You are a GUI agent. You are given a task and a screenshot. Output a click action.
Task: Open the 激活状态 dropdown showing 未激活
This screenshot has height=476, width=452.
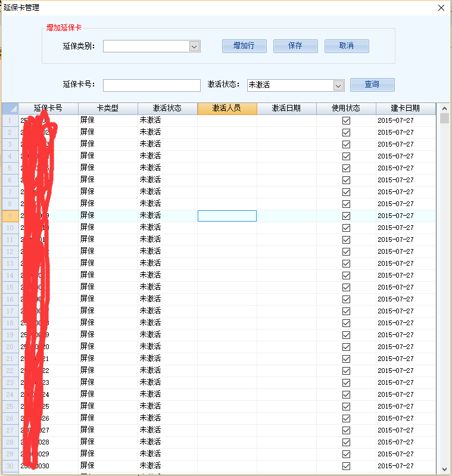tap(338, 86)
